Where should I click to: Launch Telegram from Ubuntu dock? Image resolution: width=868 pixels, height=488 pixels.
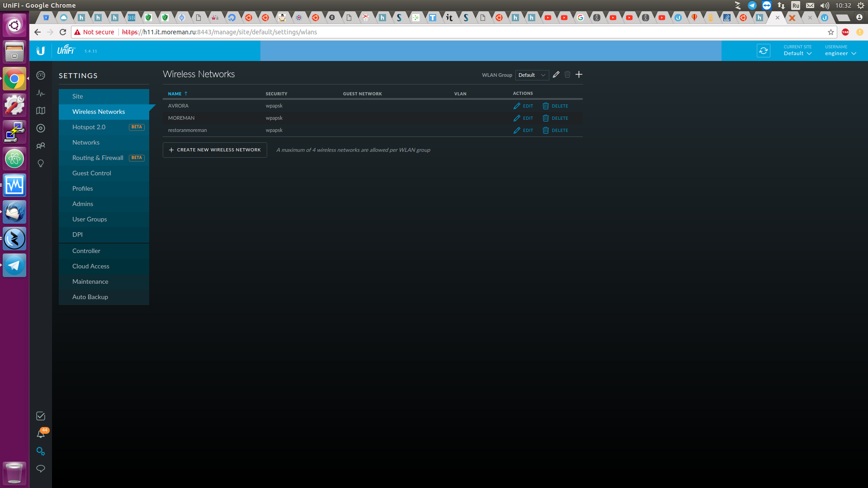click(x=14, y=265)
